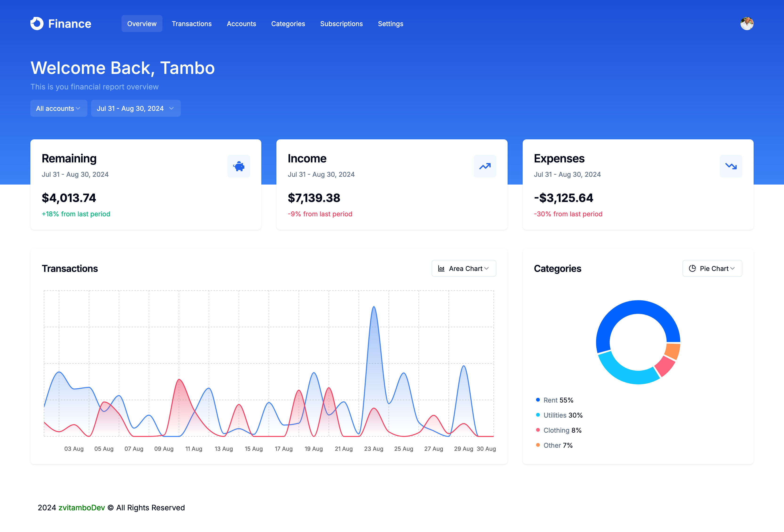784x532 pixels.
Task: Click the 23 Aug peak on the transactions chart
Action: pyautogui.click(x=374, y=307)
